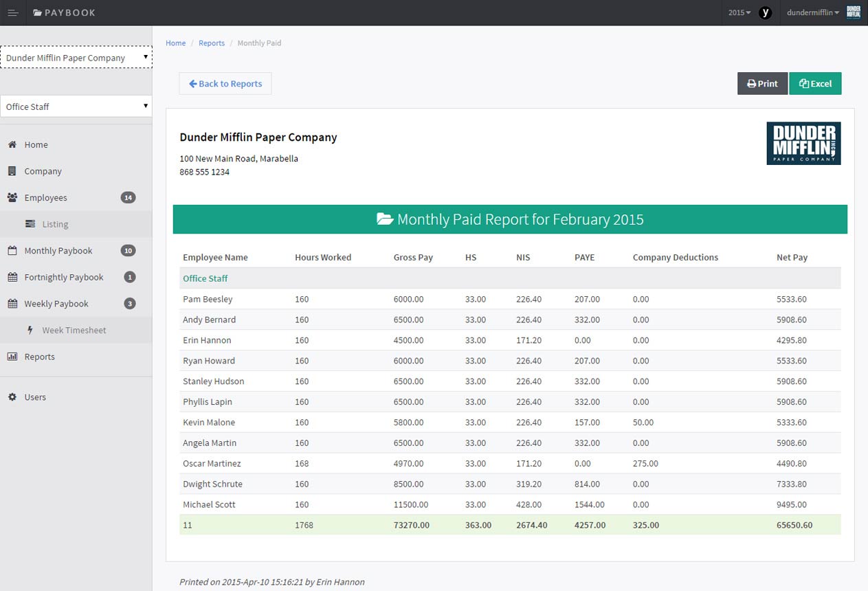
Task: Open Monthly Paybook in the sidebar
Action: pos(76,251)
